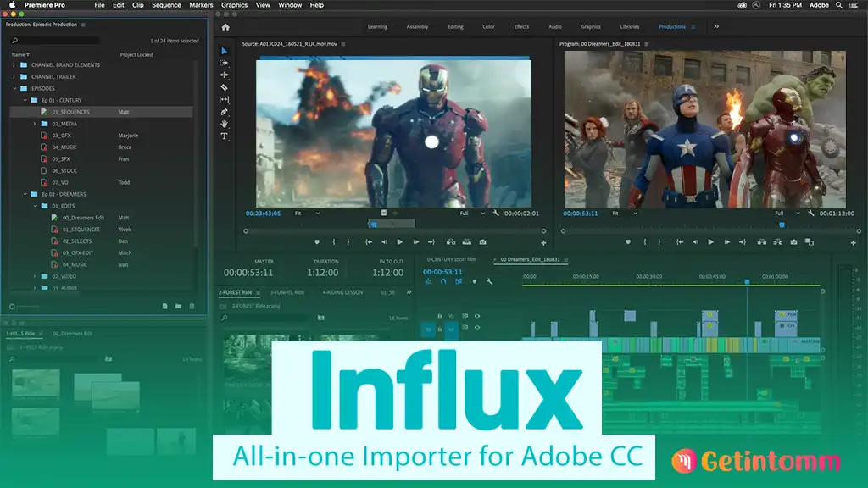Toggle nest sequence insert option in timeline
Image resolution: width=868 pixels, height=488 pixels.
coord(428,281)
